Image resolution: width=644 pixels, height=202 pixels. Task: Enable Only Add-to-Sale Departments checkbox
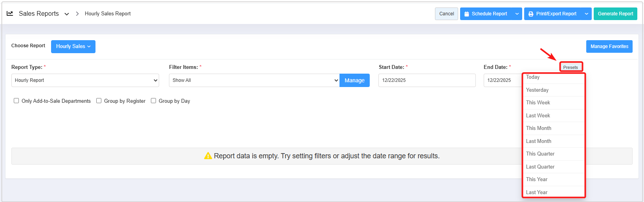coord(17,101)
